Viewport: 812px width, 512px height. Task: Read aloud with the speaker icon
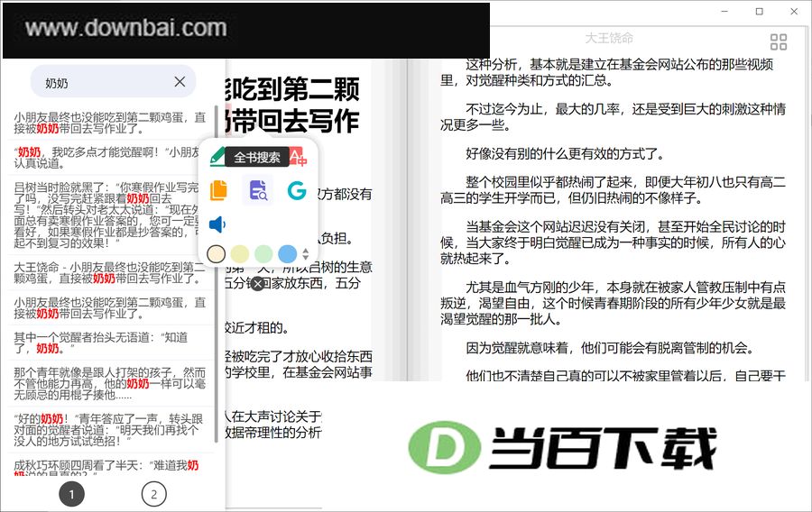click(x=217, y=224)
